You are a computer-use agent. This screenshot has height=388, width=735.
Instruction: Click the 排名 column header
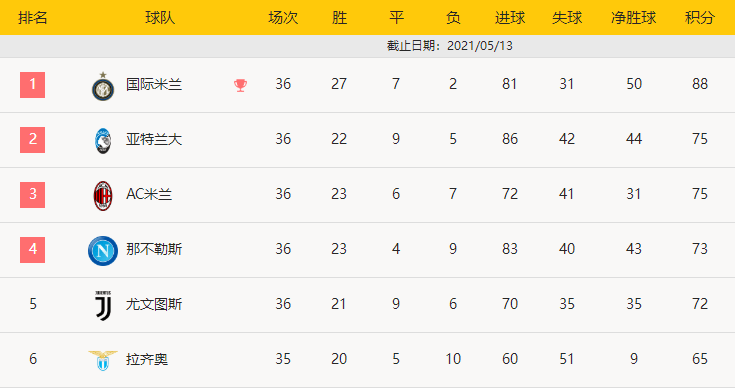pyautogui.click(x=33, y=18)
